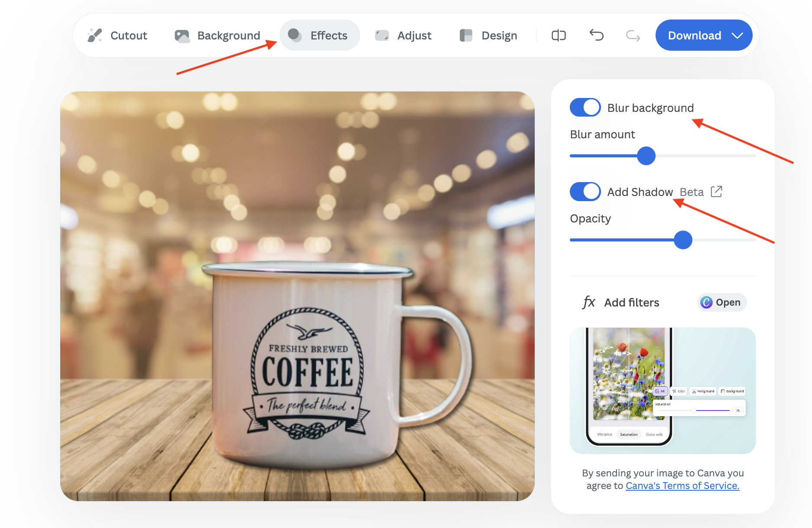Click the filters preview thumbnail

click(x=663, y=390)
